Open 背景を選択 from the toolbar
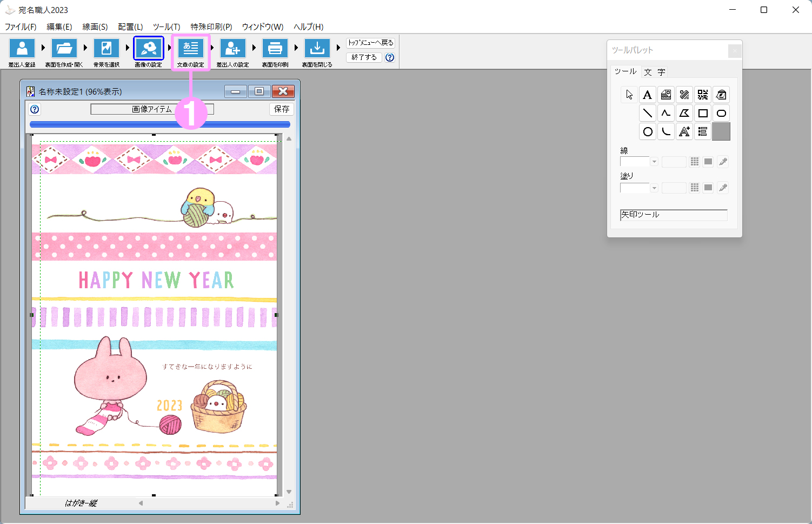The image size is (812, 524). (107, 49)
